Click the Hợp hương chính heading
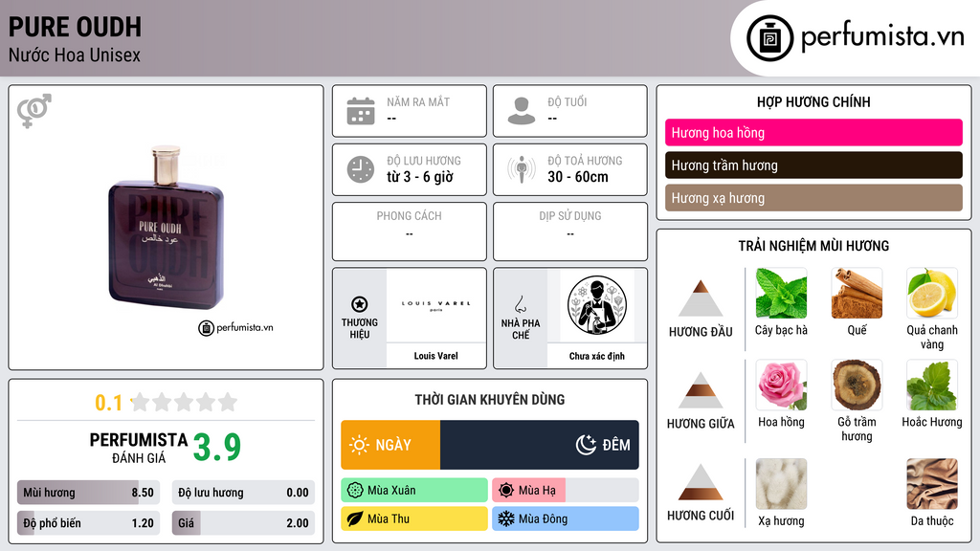The image size is (980, 551). coord(813,101)
